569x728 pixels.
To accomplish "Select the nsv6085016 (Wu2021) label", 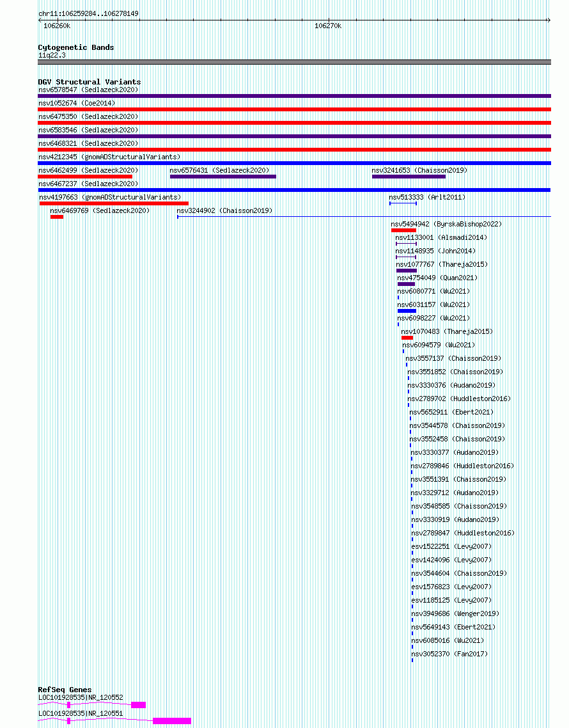I will [x=448, y=642].
